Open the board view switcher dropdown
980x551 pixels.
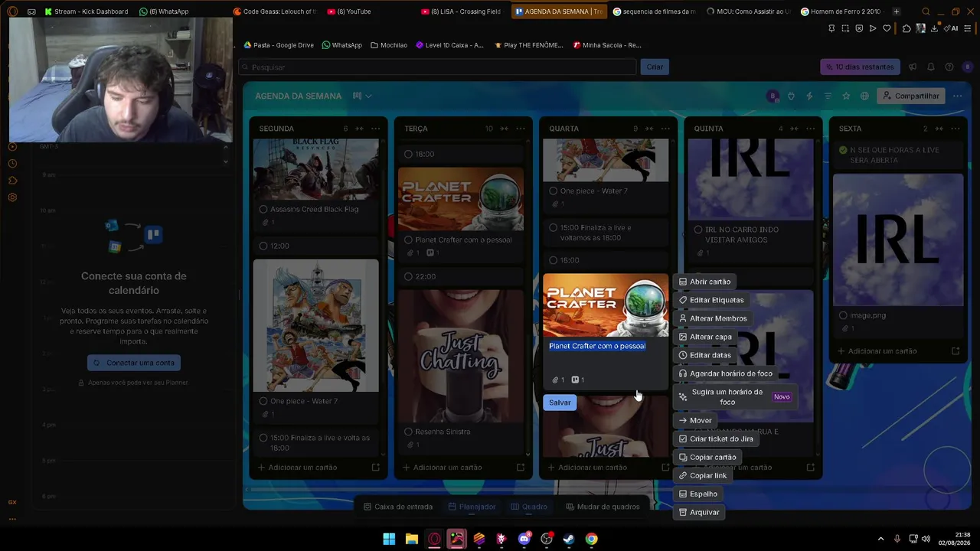click(x=362, y=96)
